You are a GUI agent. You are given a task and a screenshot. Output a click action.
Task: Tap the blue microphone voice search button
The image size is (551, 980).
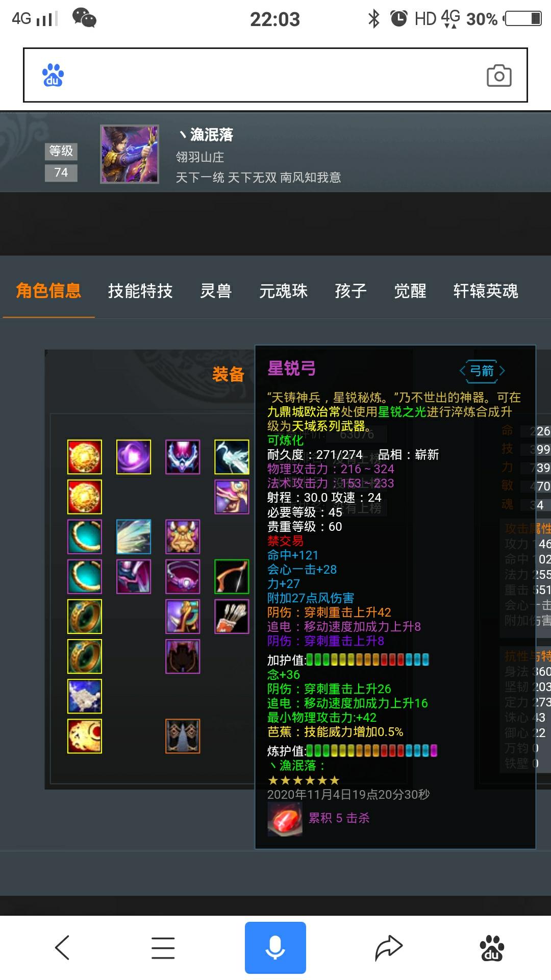pos(275,948)
